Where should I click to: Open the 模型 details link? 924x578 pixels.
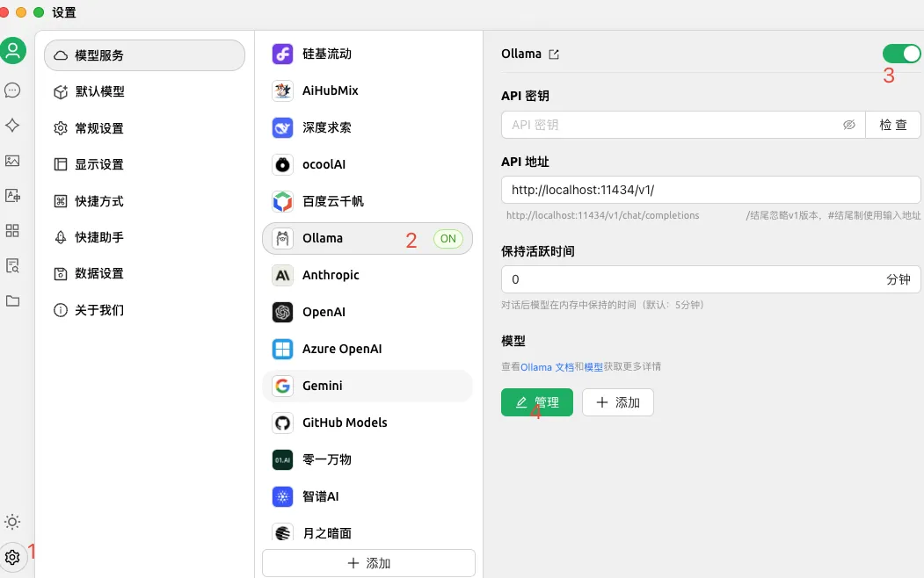[593, 367]
